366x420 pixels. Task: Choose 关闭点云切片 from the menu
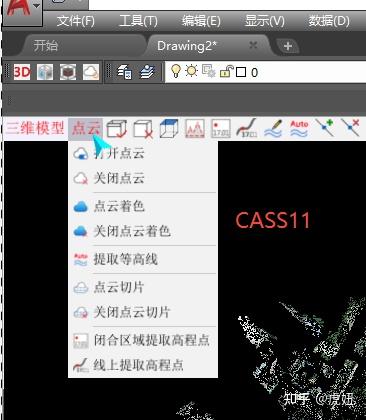tap(143, 312)
